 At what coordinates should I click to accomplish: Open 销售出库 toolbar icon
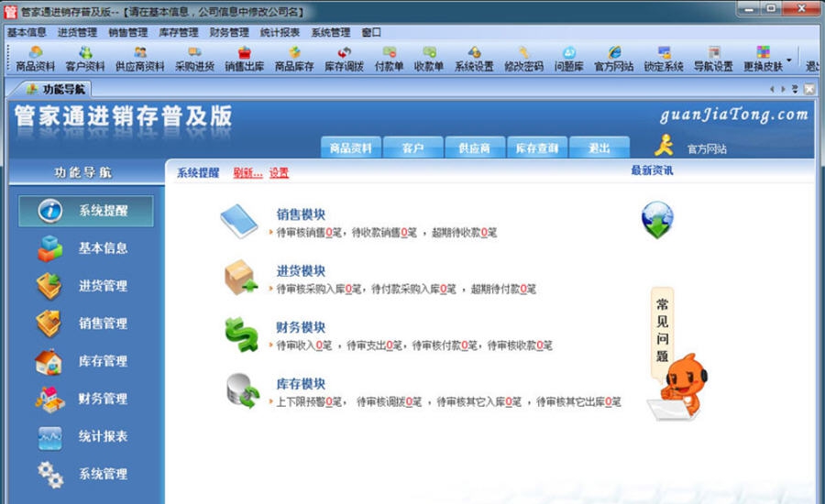[244, 59]
